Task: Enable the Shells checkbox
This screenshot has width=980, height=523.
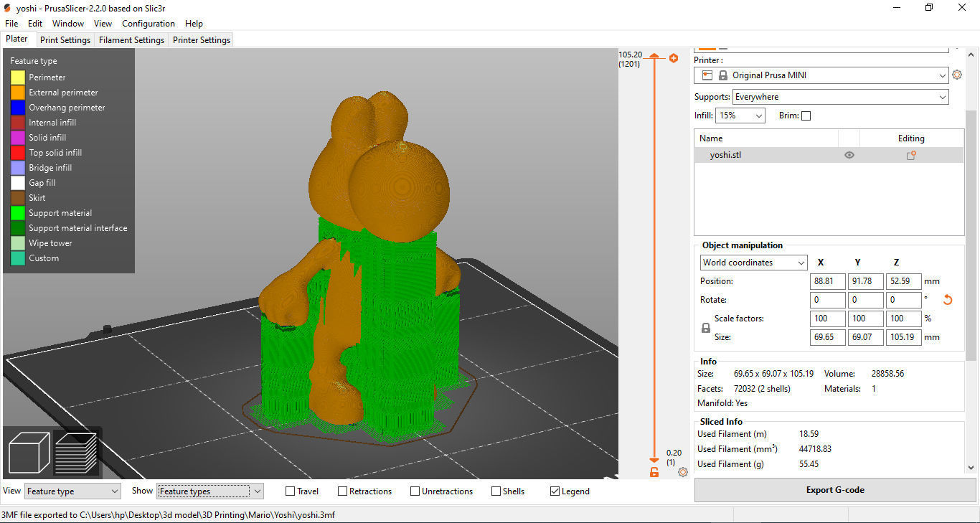Action: (496, 491)
